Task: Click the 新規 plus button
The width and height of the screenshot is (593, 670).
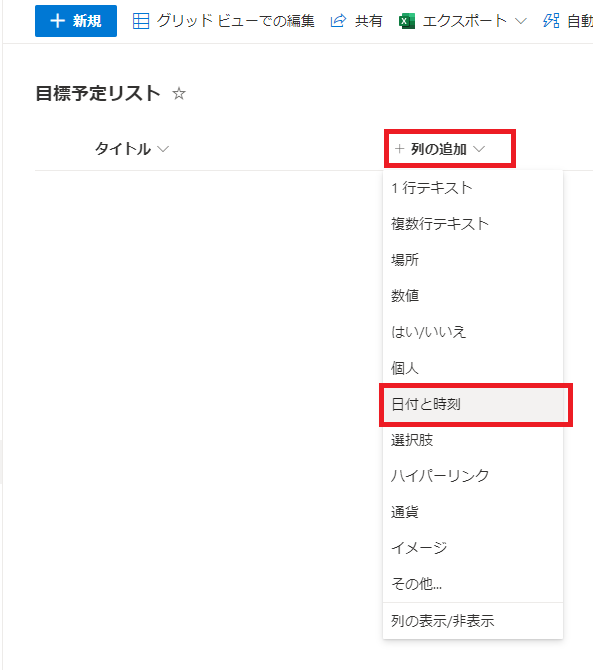Action: (76, 21)
